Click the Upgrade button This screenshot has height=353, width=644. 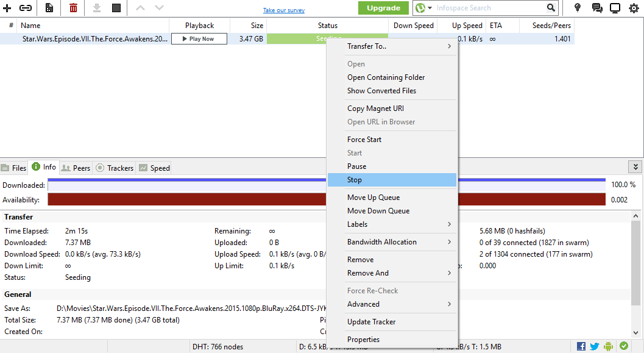383,8
